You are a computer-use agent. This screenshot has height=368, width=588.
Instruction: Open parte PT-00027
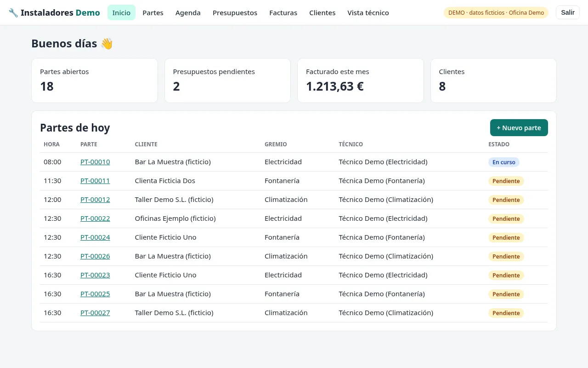point(95,313)
